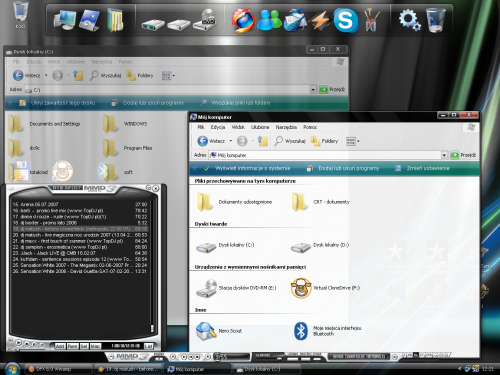Open the Widok menu in Mój komputer window
This screenshot has height=375, width=500.
click(238, 127)
